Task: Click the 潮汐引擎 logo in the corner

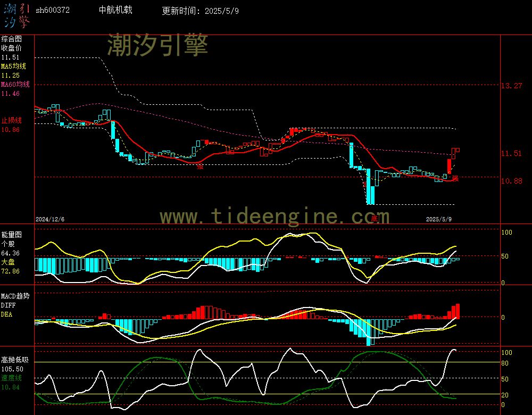Action: point(16,15)
